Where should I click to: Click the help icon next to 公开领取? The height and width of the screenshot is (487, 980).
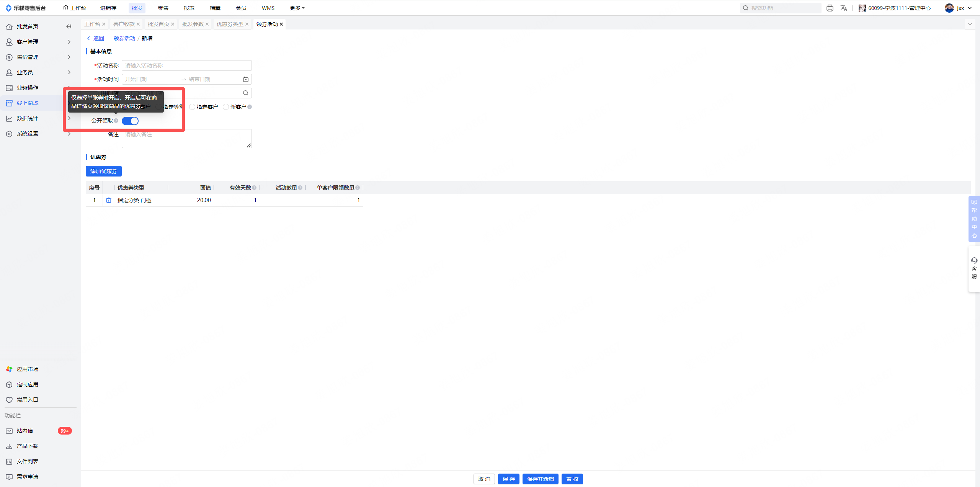click(116, 121)
